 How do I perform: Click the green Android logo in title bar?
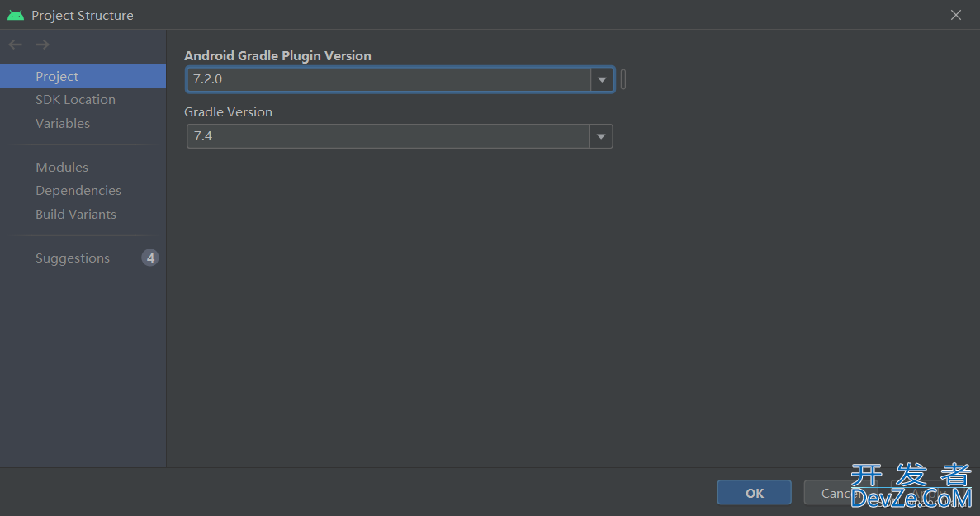pyautogui.click(x=16, y=15)
